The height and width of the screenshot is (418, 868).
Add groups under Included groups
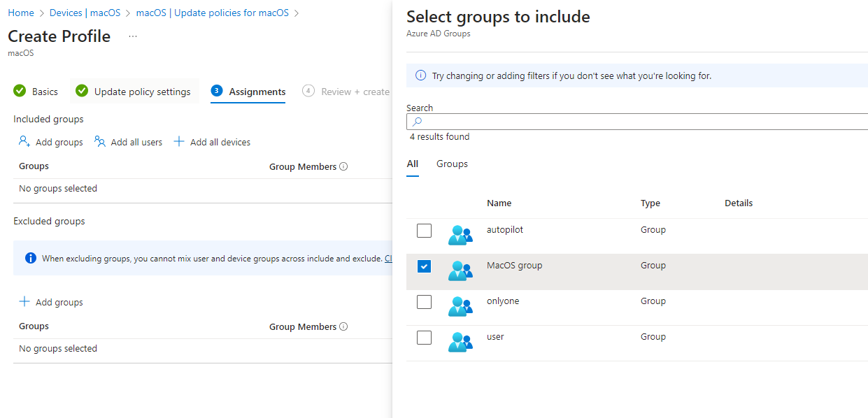pos(50,142)
